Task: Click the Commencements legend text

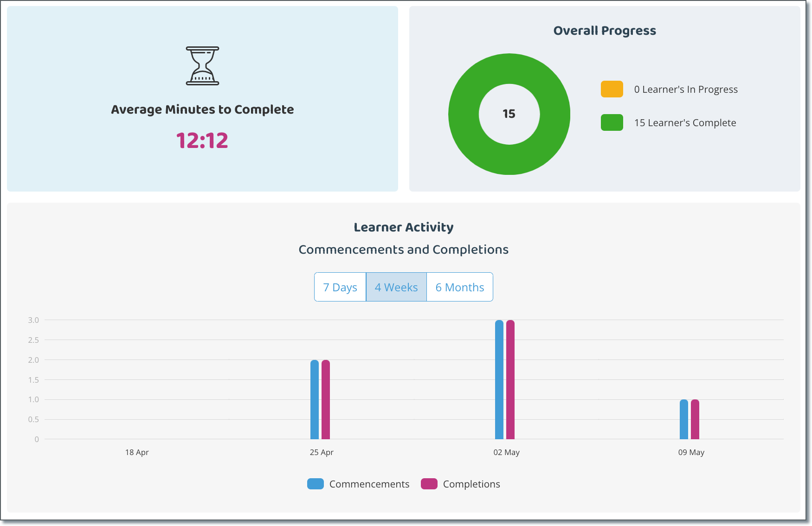Action: (369, 484)
